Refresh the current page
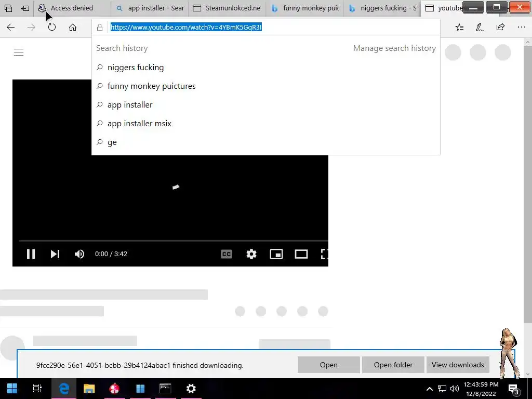532x399 pixels. pos(52,27)
